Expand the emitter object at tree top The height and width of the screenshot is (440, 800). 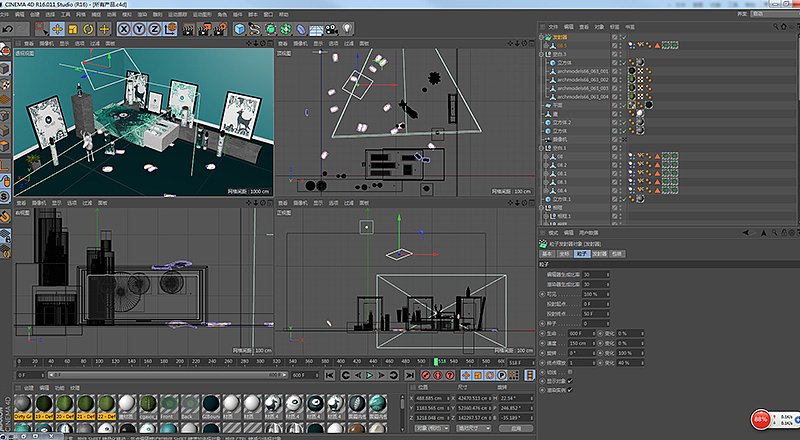click(542, 37)
